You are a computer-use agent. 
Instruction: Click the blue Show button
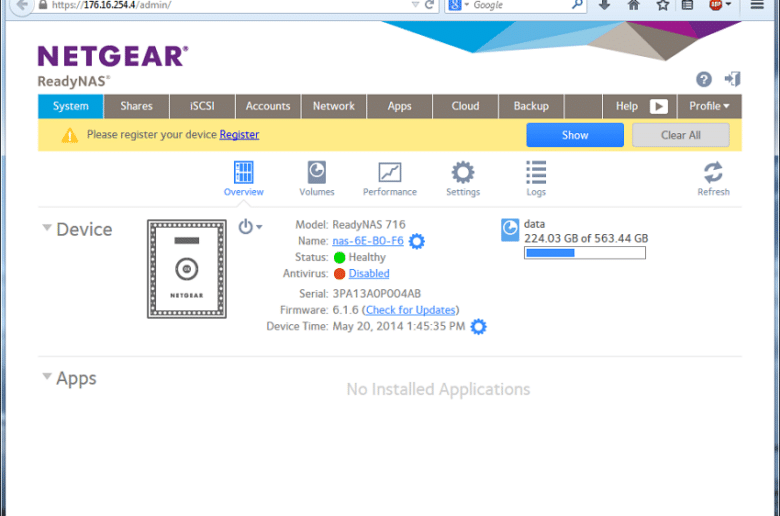tap(575, 135)
